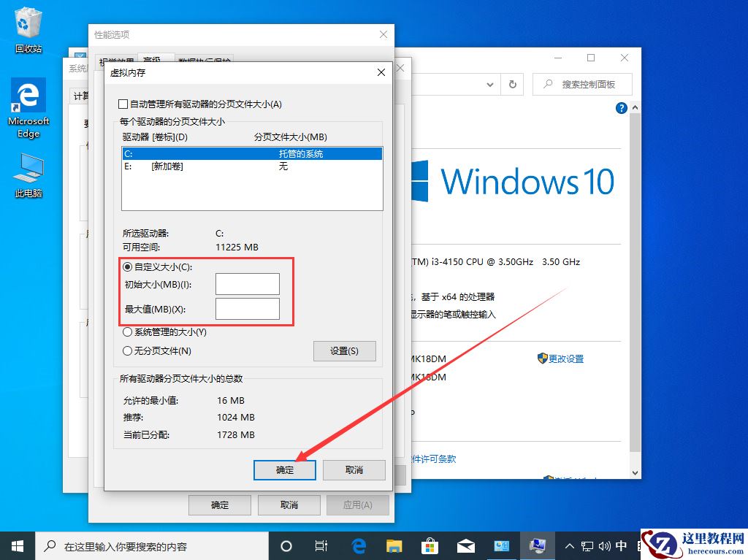Screen dimensions: 748x560
Task: Open Task View on the taskbar
Action: click(322, 545)
